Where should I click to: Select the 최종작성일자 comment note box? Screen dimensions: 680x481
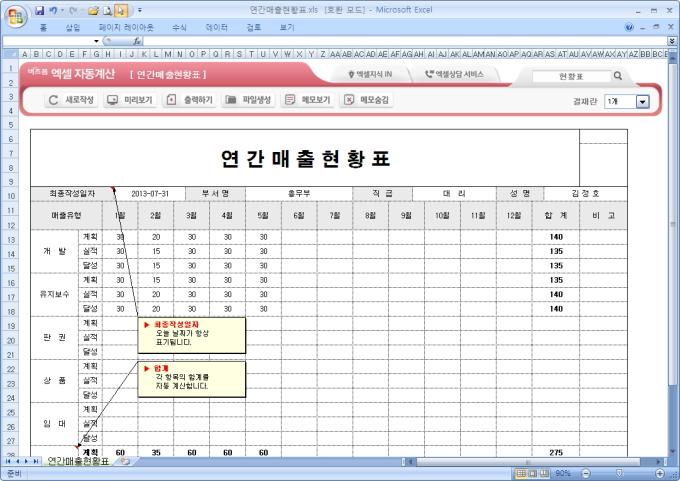point(192,335)
